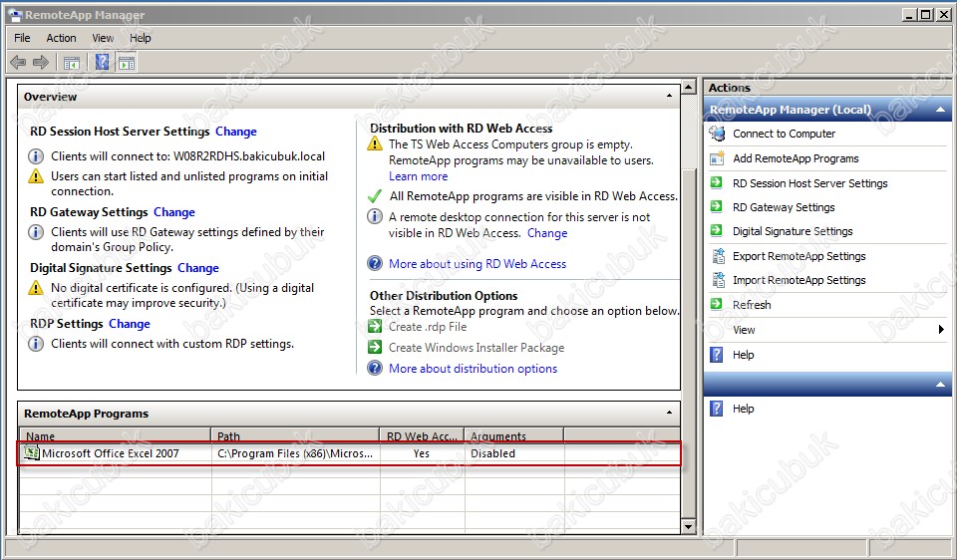Collapse the Overview section

[x=669, y=96]
